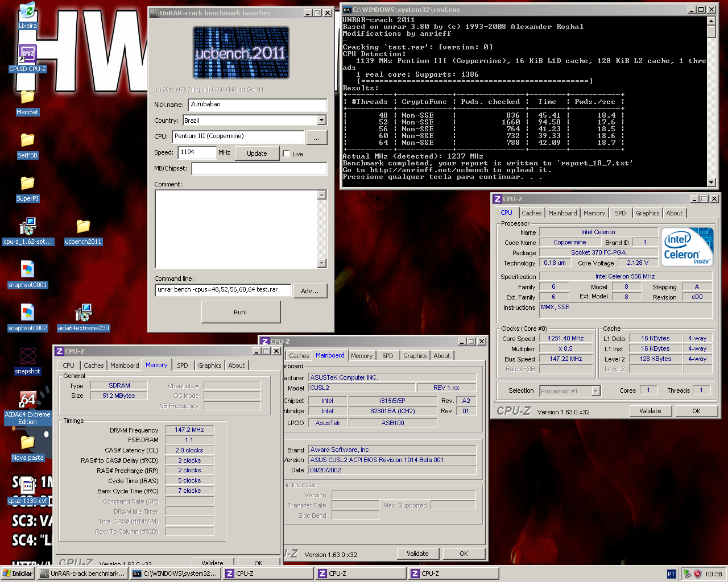Viewport: 728px width, 582px height.
Task: Click the Intel Celeron inside logo
Action: click(x=688, y=247)
